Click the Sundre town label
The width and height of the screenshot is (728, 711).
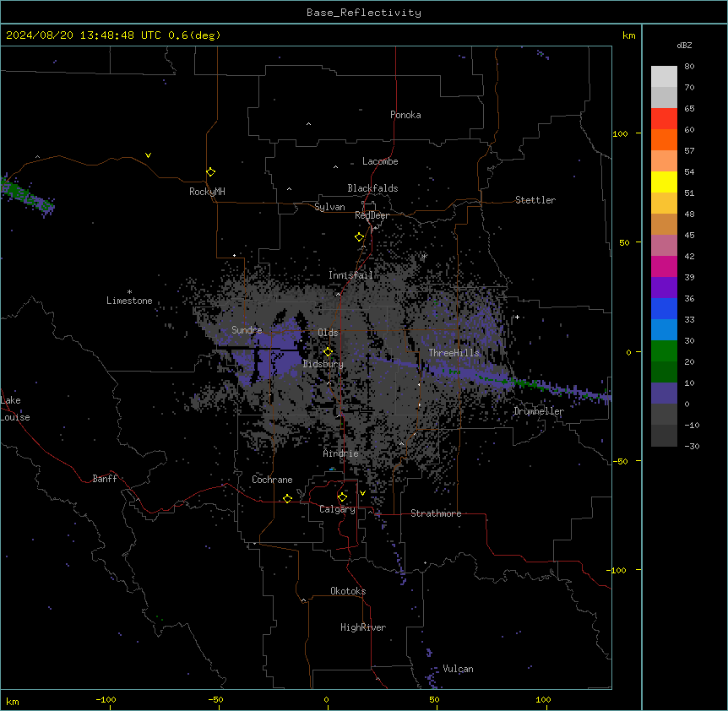tap(247, 330)
